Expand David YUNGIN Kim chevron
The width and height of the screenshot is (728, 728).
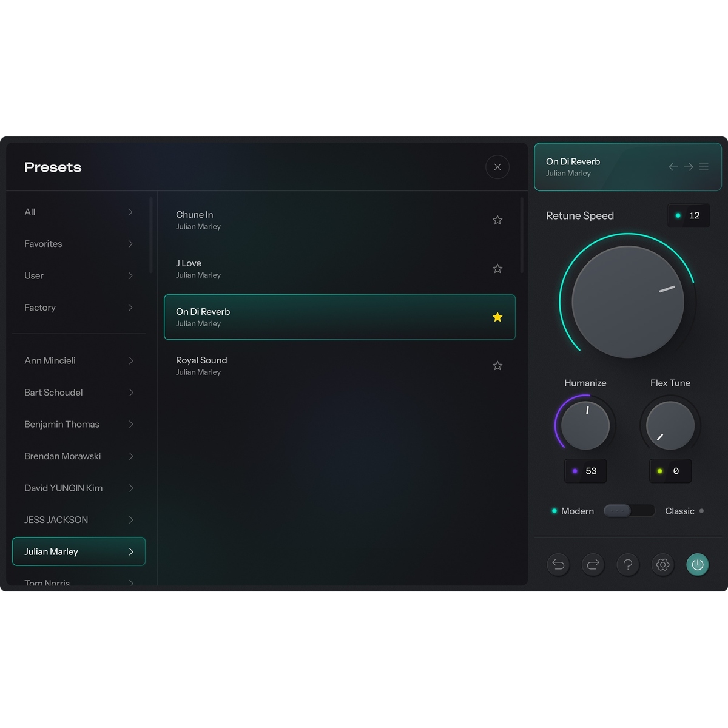click(130, 488)
